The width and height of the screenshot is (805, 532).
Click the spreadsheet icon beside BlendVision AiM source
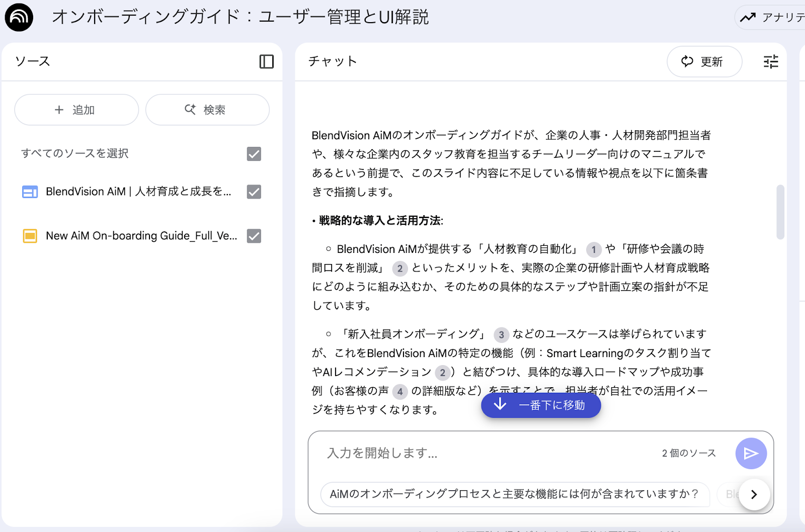point(30,192)
